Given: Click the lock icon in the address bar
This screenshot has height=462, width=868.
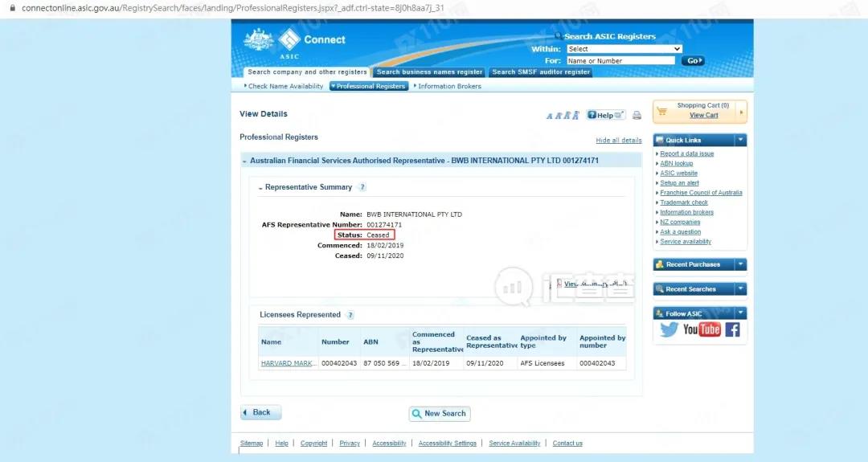Looking at the screenshot, I should click(13, 8).
